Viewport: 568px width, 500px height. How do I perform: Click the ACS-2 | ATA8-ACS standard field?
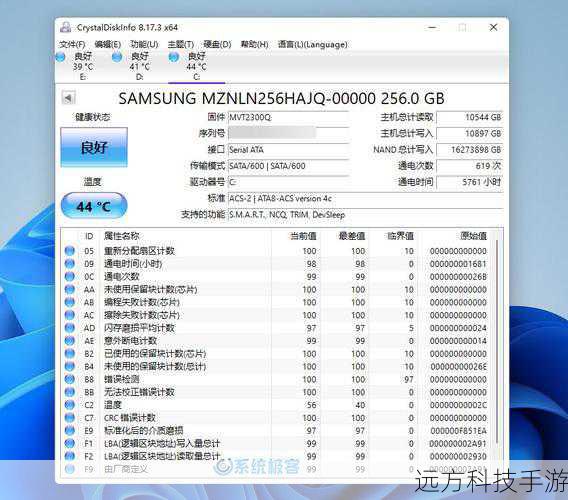click(x=366, y=198)
